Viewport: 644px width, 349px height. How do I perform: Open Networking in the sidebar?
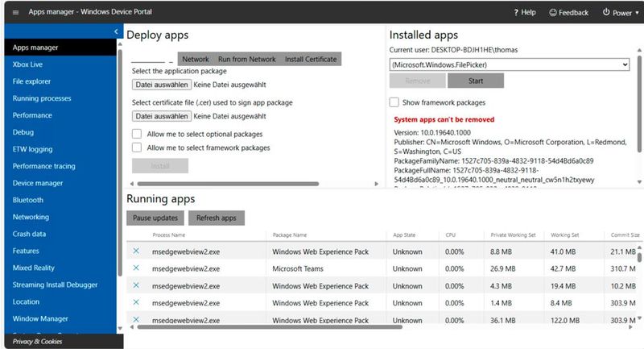point(60,217)
